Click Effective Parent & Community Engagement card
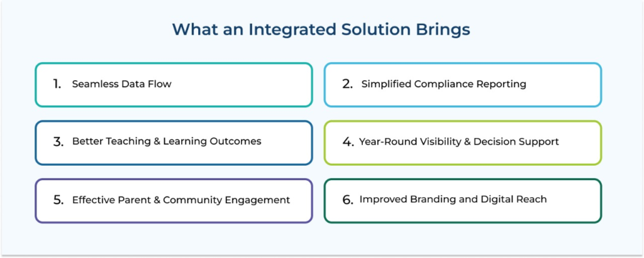 point(174,201)
